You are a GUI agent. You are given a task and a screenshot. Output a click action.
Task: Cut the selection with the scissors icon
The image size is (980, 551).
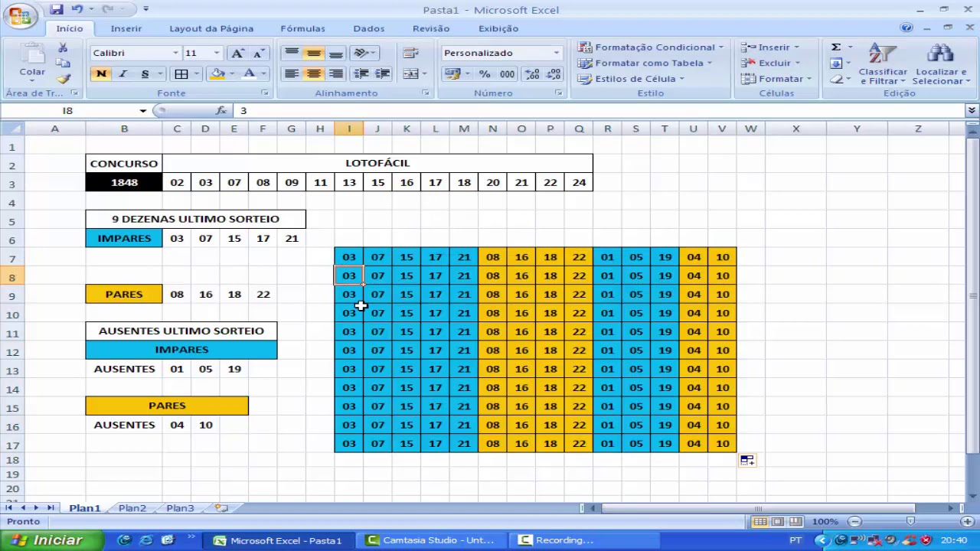[x=63, y=48]
